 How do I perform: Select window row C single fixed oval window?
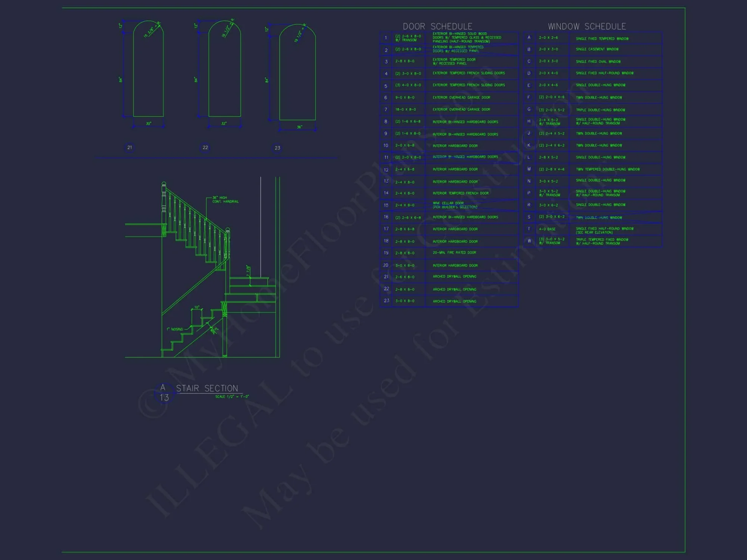[598, 62]
